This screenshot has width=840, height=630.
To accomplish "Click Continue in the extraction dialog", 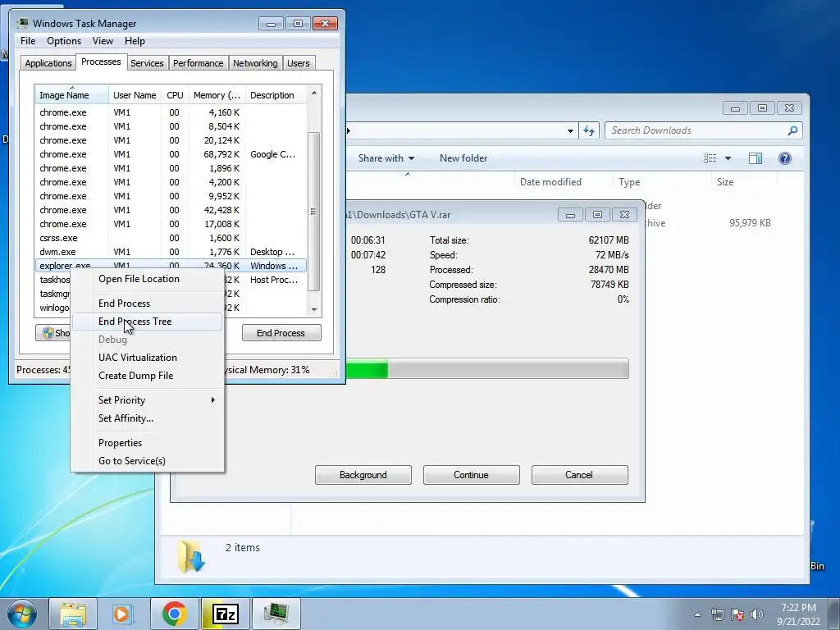I will point(472,475).
